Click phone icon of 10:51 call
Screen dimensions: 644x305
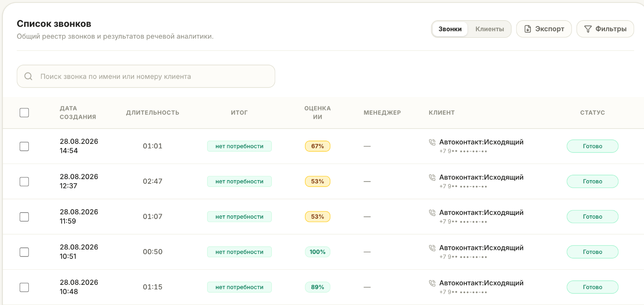click(x=432, y=248)
